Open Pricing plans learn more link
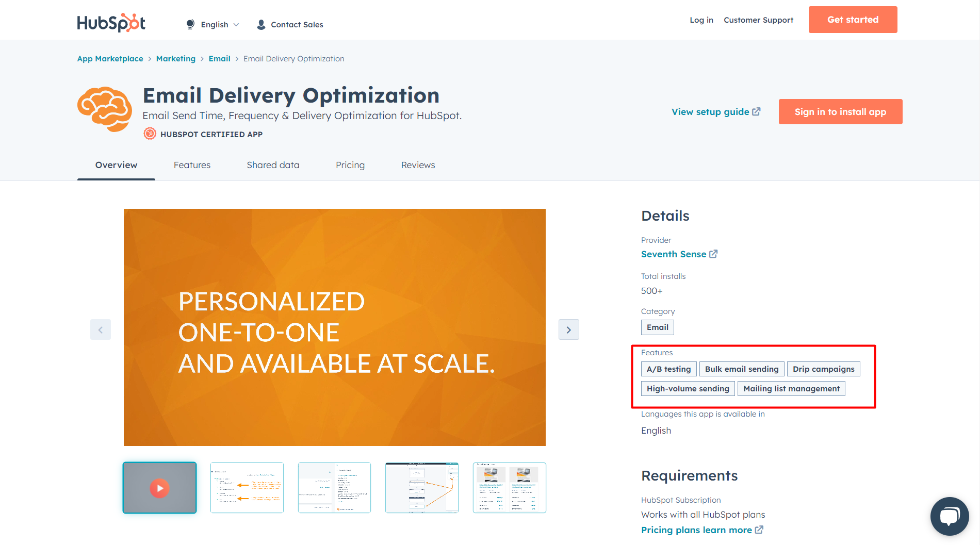Viewport: 980px width, 545px height. [x=696, y=530]
